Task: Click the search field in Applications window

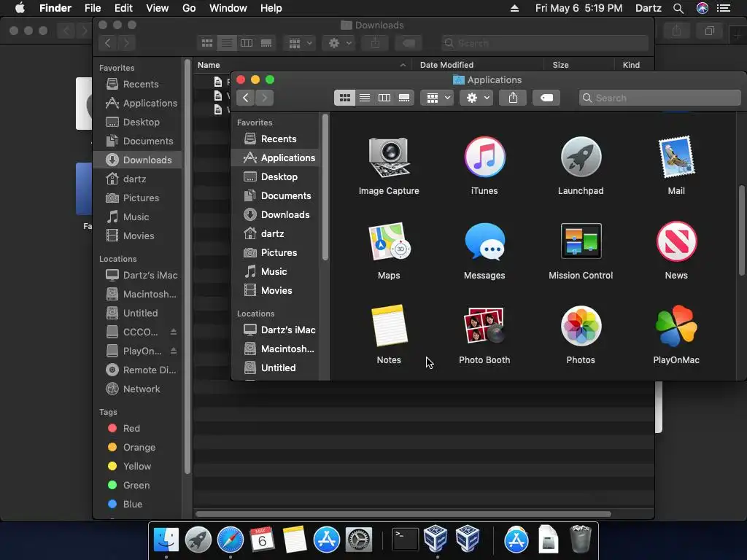Action: click(659, 98)
